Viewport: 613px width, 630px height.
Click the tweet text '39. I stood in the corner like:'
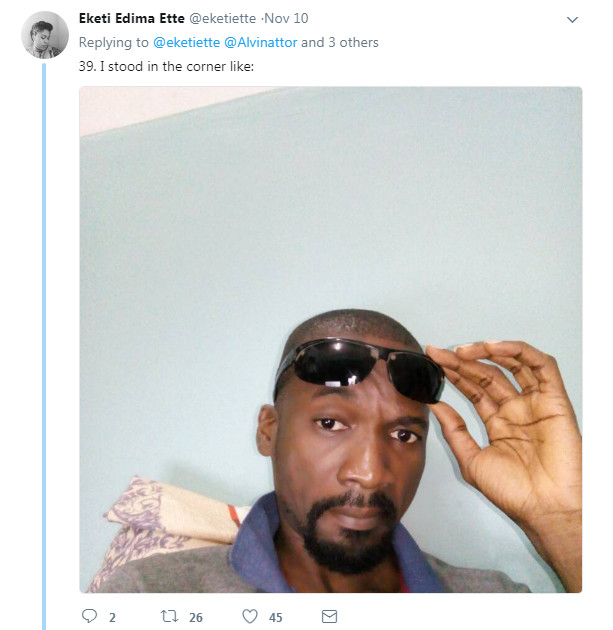click(x=166, y=67)
